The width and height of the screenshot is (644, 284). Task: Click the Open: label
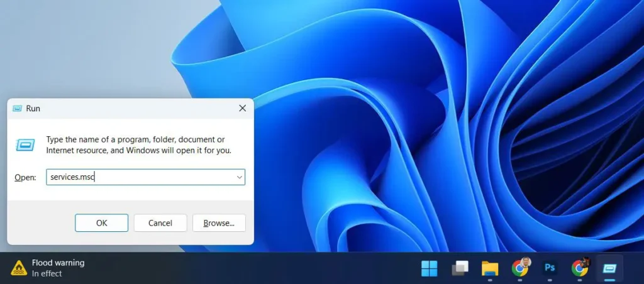pyautogui.click(x=25, y=178)
